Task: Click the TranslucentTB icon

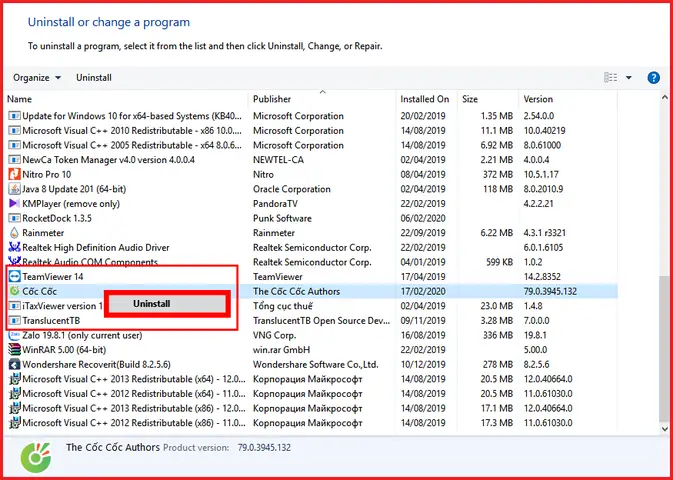Action: pos(15,321)
